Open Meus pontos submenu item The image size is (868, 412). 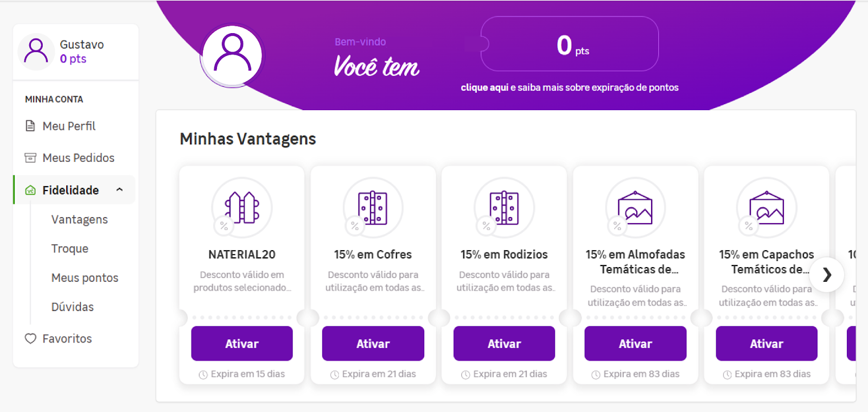85,278
